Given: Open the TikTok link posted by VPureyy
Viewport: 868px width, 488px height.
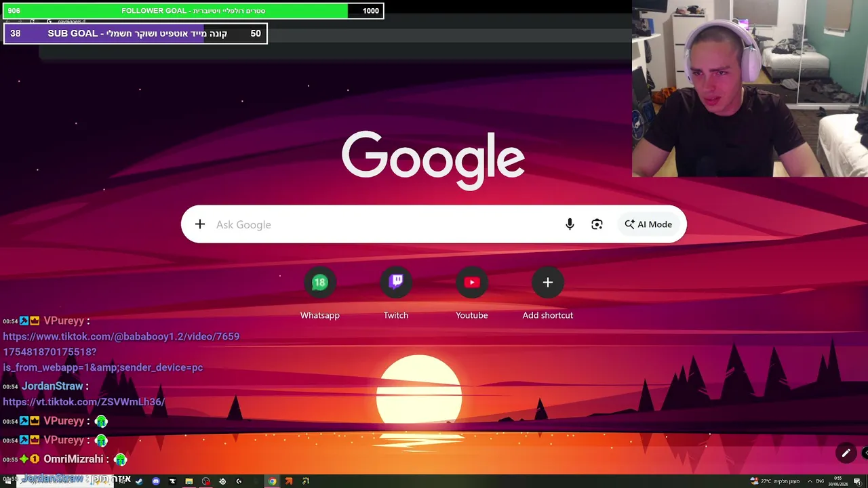Looking at the screenshot, I should point(121,352).
